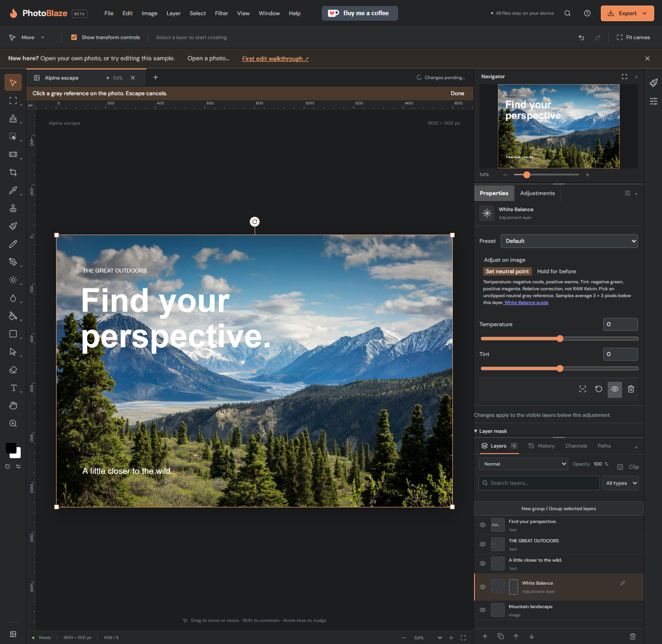Expand Text tool flyout arrow
This screenshot has width=662, height=644.
coord(21,392)
